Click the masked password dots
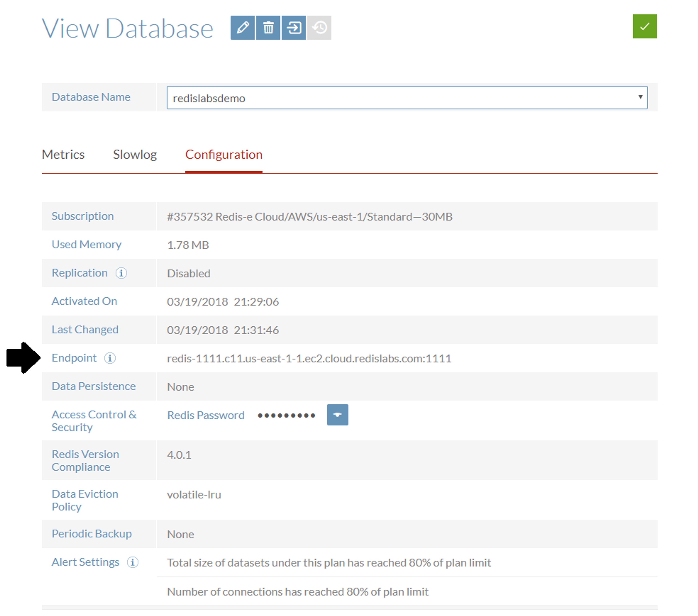 click(x=286, y=415)
